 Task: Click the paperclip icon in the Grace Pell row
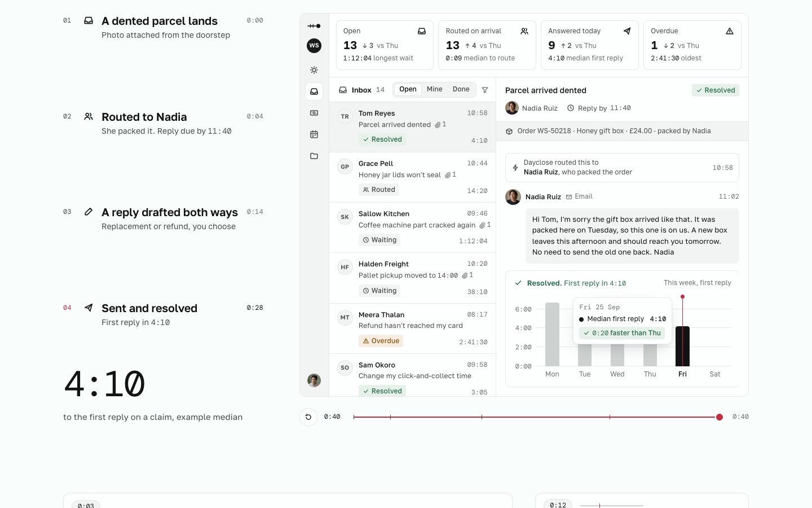pos(448,175)
